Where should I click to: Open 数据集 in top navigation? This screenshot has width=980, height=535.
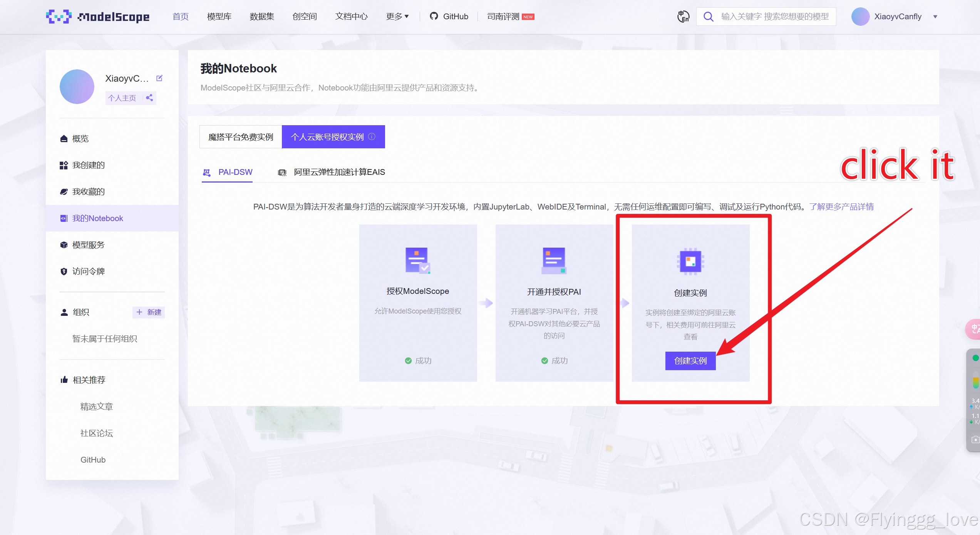[262, 16]
